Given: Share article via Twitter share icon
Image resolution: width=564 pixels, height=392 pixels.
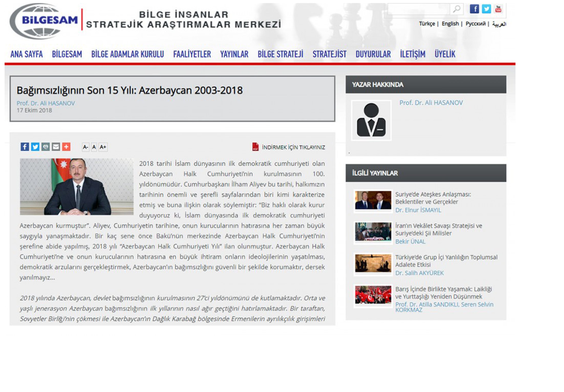Looking at the screenshot, I should [x=35, y=147].
